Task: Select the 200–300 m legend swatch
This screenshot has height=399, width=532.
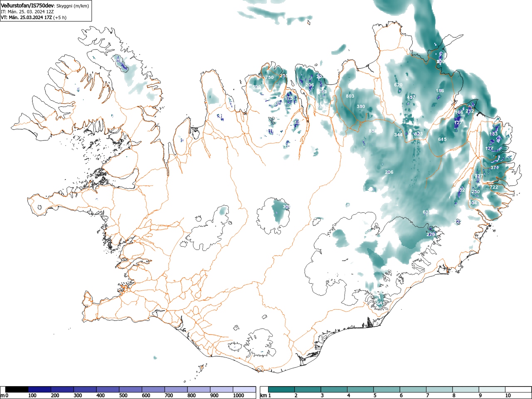Action: (62, 389)
